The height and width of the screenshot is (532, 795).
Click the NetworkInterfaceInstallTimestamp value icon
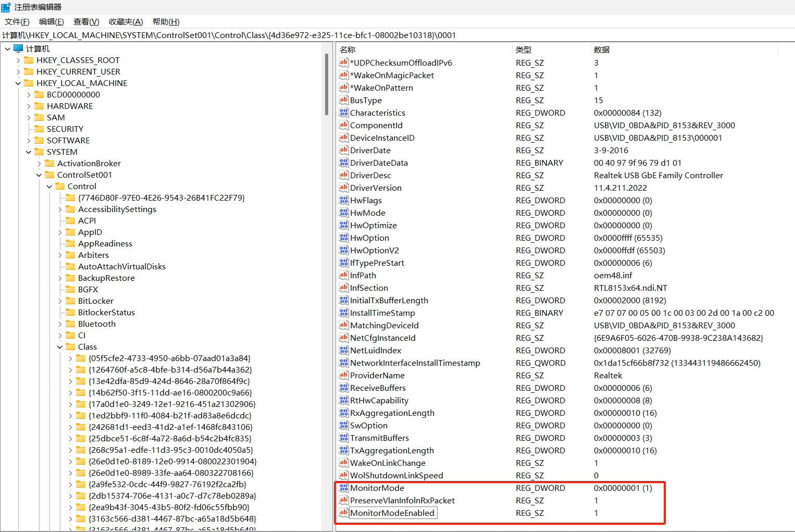tap(343, 363)
